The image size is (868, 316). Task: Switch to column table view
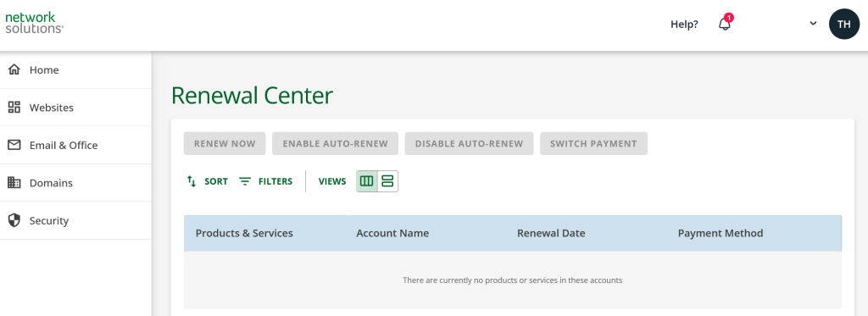[x=367, y=181]
